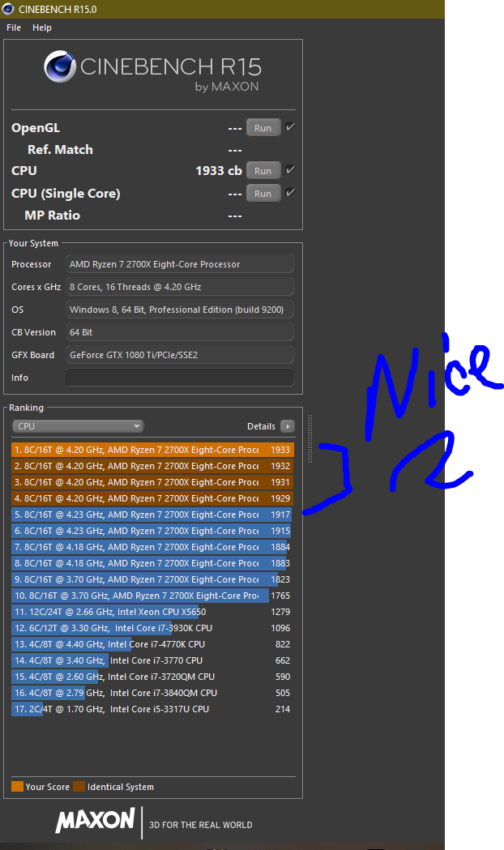Click the Info input field
This screenshot has height=850, width=504.
(x=180, y=378)
